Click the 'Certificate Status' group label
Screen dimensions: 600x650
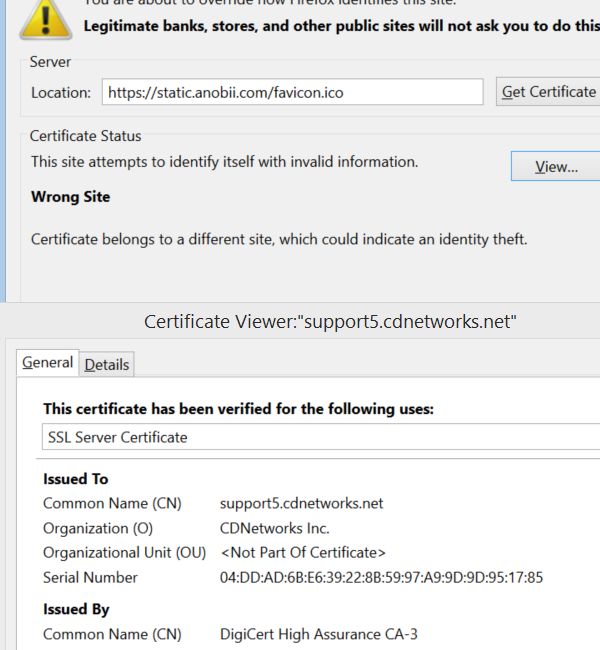pyautogui.click(x=85, y=136)
